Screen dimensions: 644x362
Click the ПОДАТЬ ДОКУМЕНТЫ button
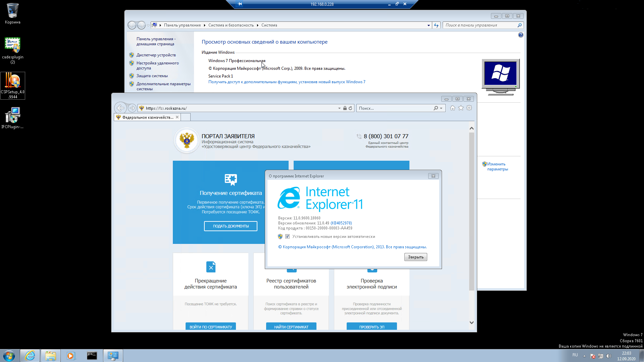click(x=231, y=226)
